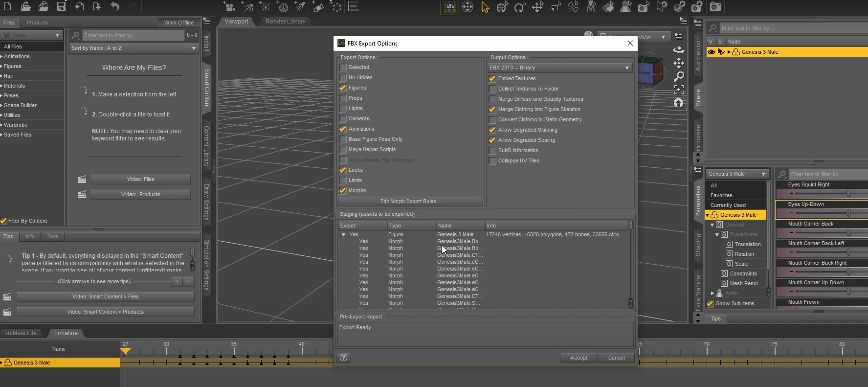Click Cancel in FBX Export Options
This screenshot has height=387, width=868.
coord(616,358)
